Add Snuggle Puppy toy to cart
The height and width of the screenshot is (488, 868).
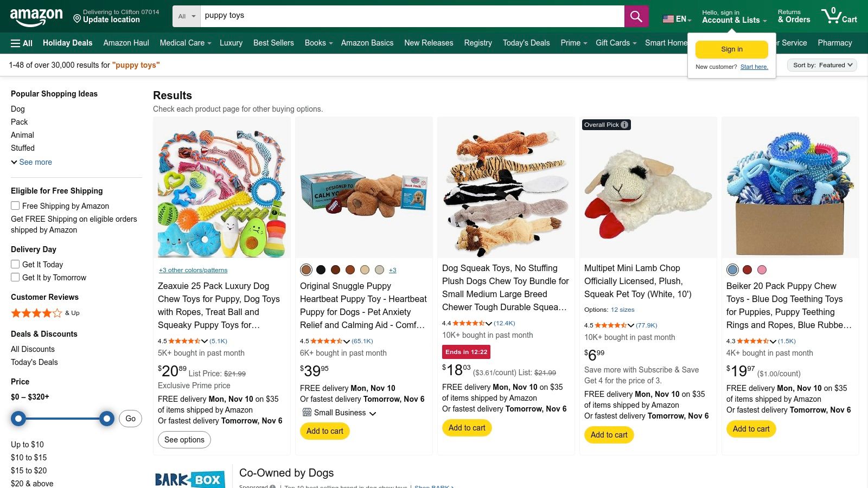pos(324,431)
